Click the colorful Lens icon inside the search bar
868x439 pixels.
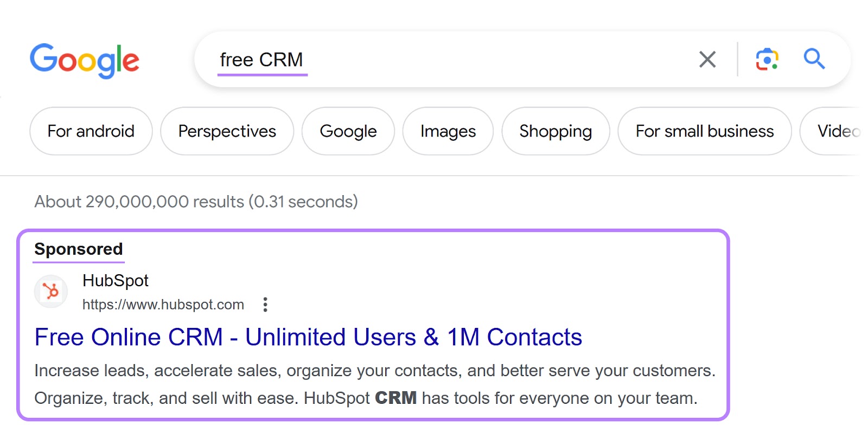pyautogui.click(x=766, y=60)
